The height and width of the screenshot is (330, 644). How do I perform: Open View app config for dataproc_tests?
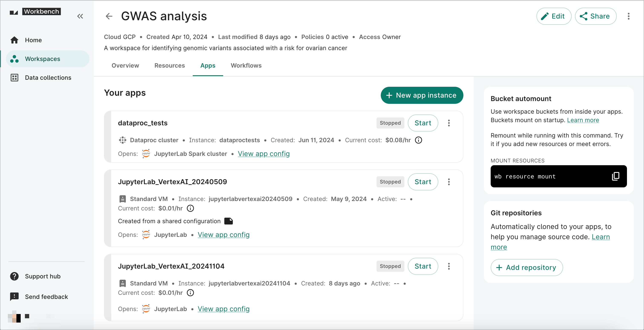click(x=264, y=154)
